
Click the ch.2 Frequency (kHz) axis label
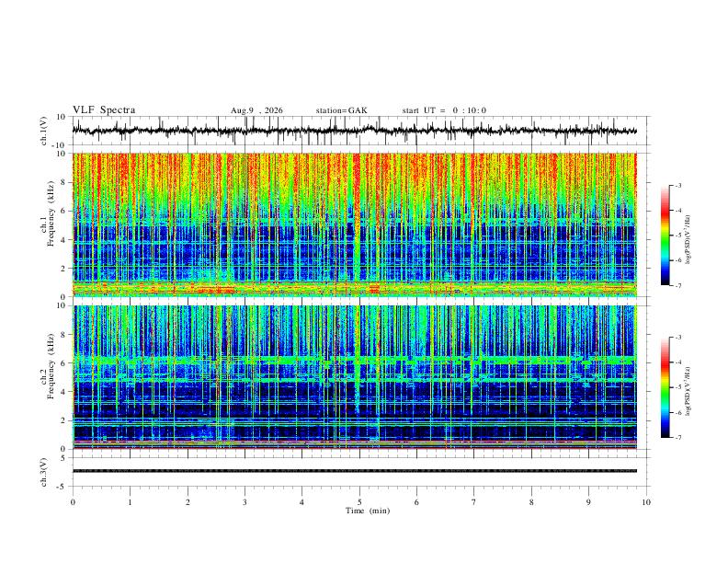click(47, 377)
